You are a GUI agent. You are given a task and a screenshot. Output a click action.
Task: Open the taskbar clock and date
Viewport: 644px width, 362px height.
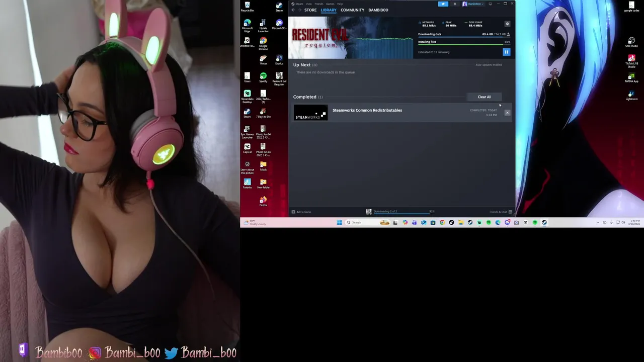point(635,222)
